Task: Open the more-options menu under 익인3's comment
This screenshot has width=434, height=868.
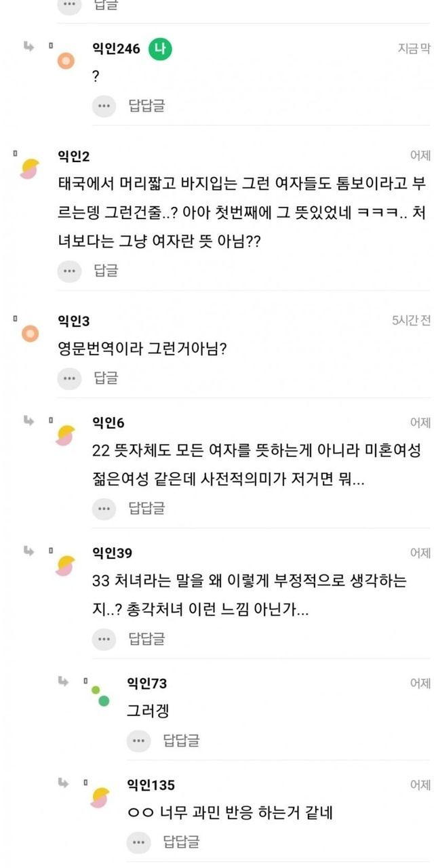Action: (69, 377)
